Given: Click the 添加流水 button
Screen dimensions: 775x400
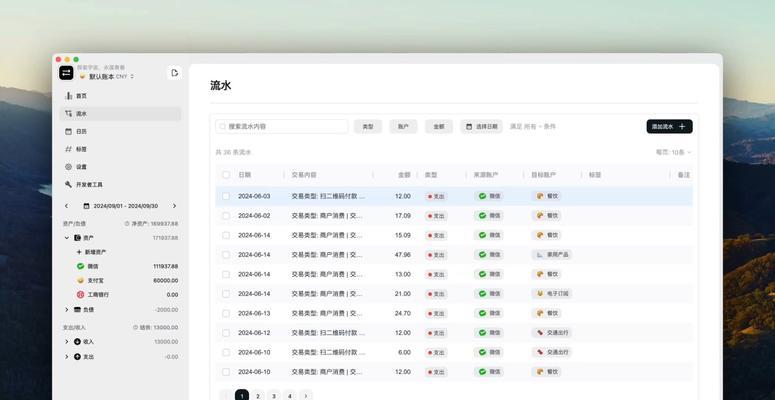Looking at the screenshot, I should [x=669, y=127].
